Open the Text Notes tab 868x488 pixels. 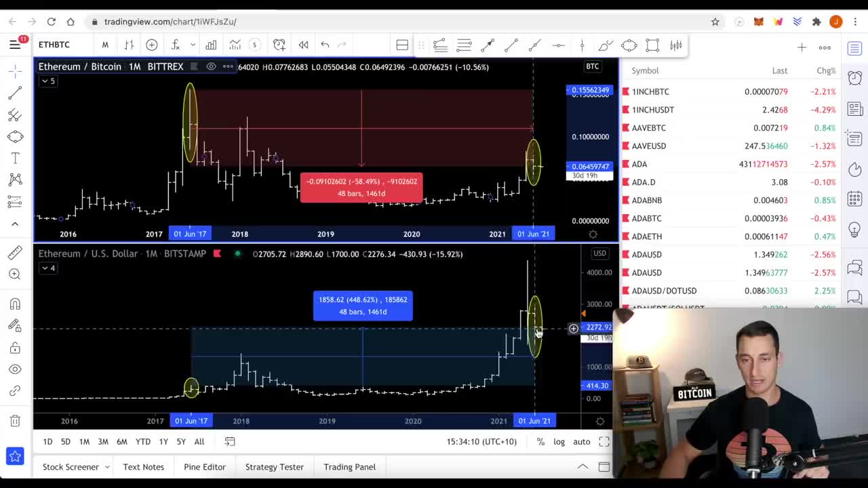[143, 466]
